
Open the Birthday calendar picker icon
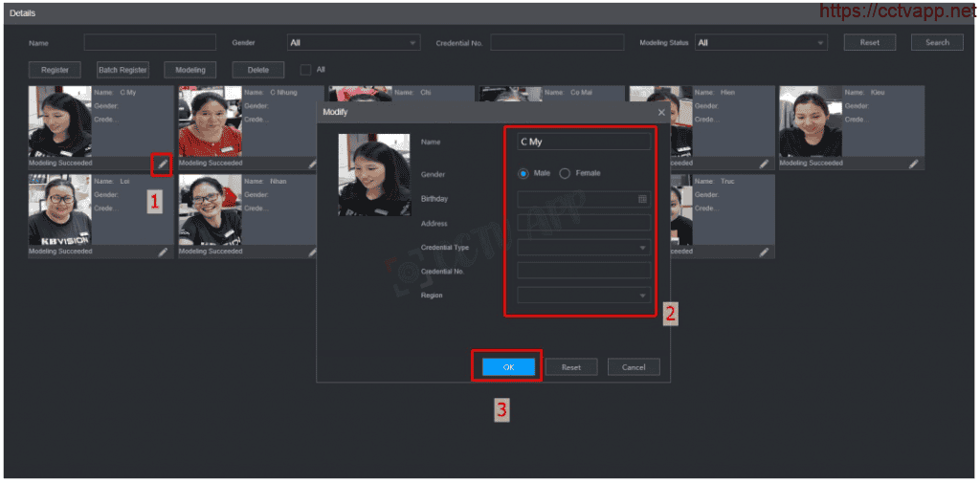pos(642,199)
